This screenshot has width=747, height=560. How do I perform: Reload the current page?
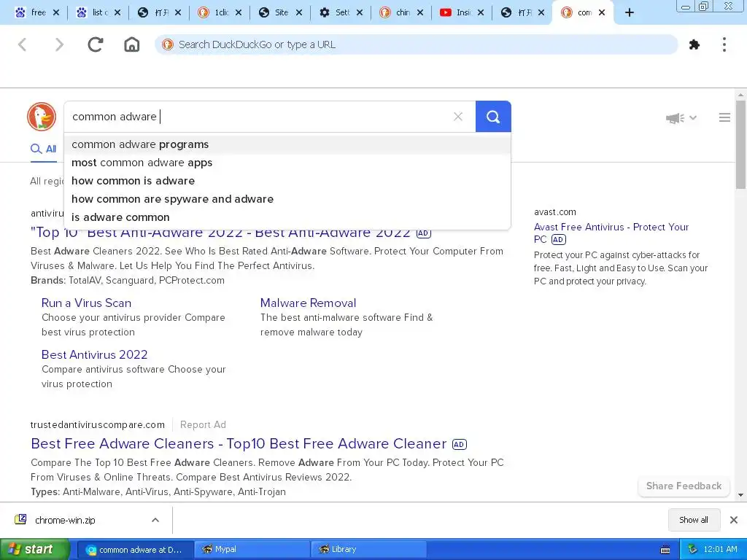96,44
